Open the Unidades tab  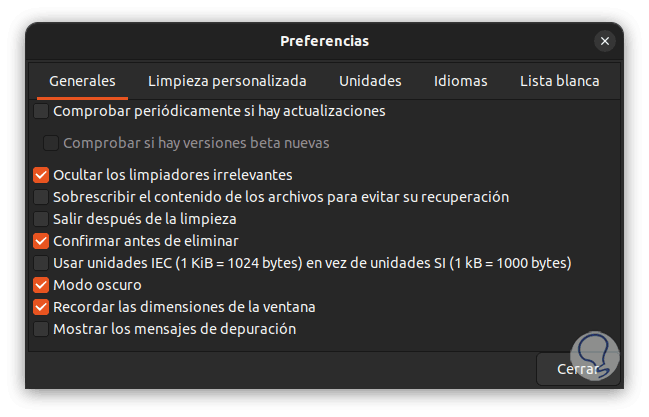[x=370, y=81]
